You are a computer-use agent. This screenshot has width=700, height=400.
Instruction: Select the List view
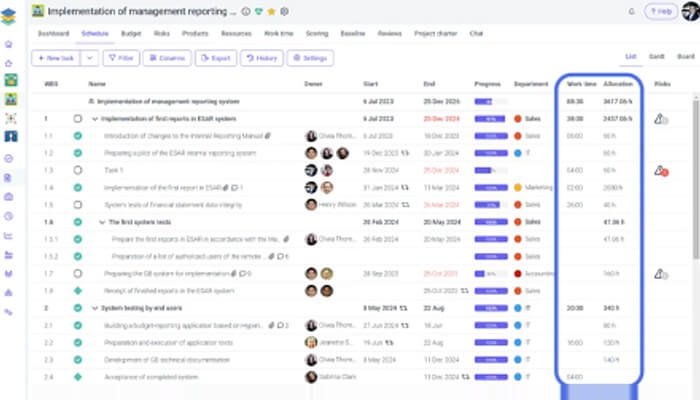[630, 57]
